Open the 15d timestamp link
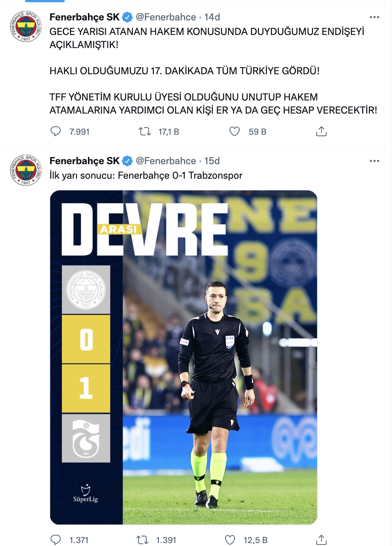The height and width of the screenshot is (546, 392). [212, 161]
